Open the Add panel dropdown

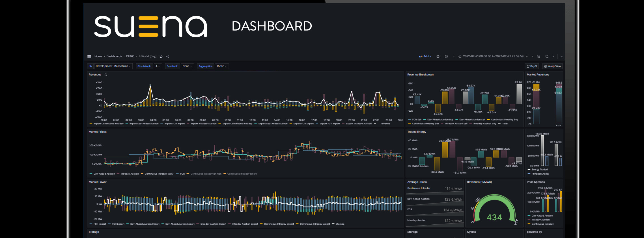(425, 57)
